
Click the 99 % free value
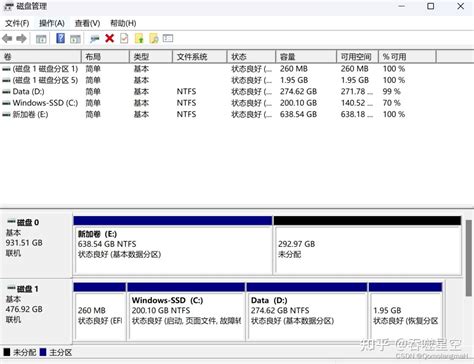point(391,92)
